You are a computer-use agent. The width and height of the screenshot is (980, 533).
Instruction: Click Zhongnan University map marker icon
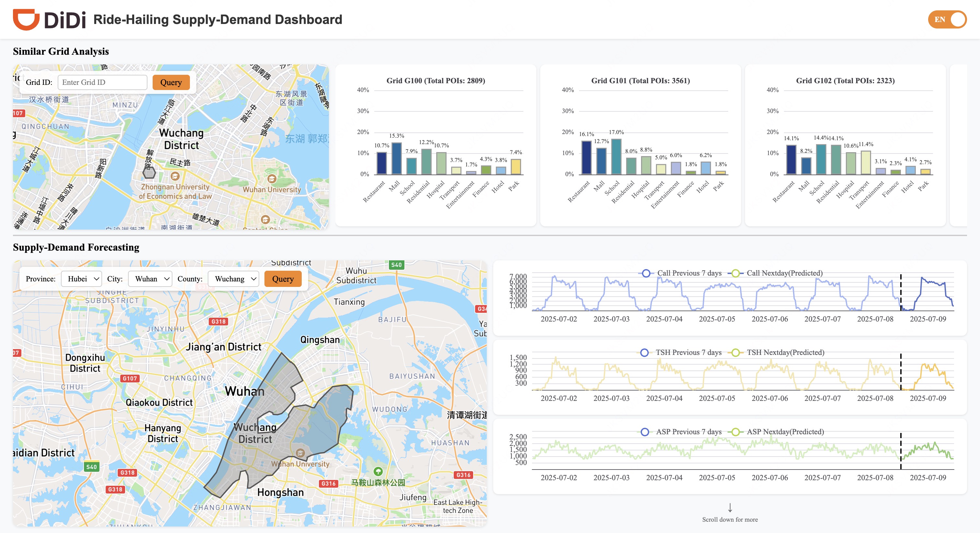click(175, 176)
